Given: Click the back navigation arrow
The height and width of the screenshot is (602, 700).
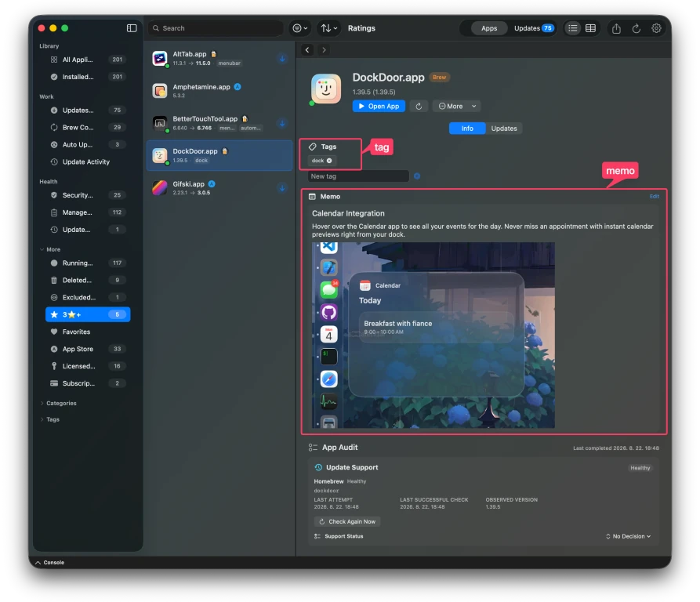Looking at the screenshot, I should pos(307,50).
